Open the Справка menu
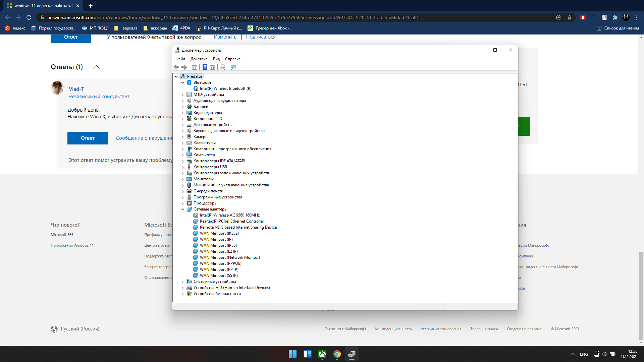The height and width of the screenshot is (362, 644). [x=233, y=59]
